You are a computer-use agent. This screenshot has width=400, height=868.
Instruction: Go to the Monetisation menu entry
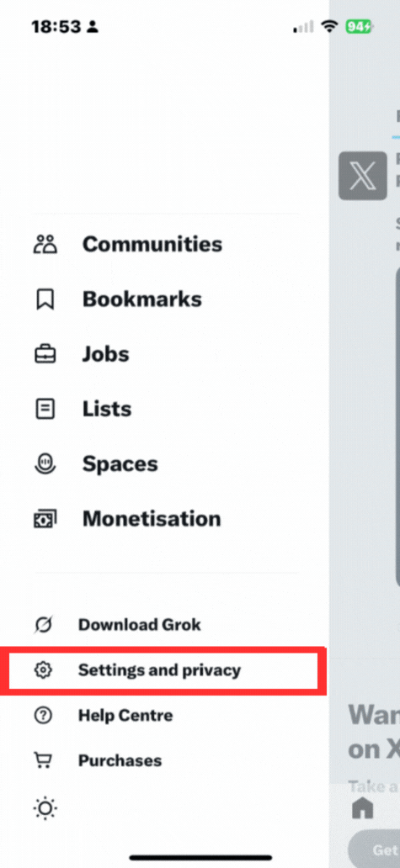pos(152,519)
